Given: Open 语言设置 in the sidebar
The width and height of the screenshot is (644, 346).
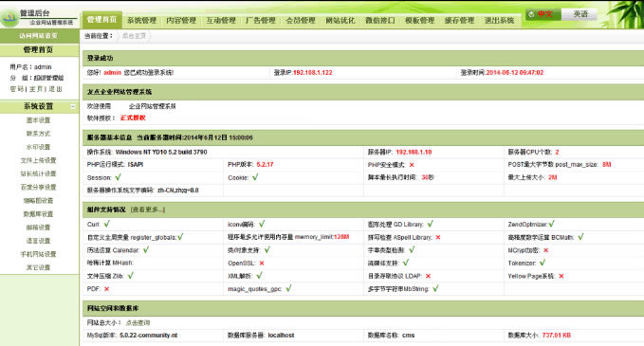Looking at the screenshot, I should (x=38, y=241).
